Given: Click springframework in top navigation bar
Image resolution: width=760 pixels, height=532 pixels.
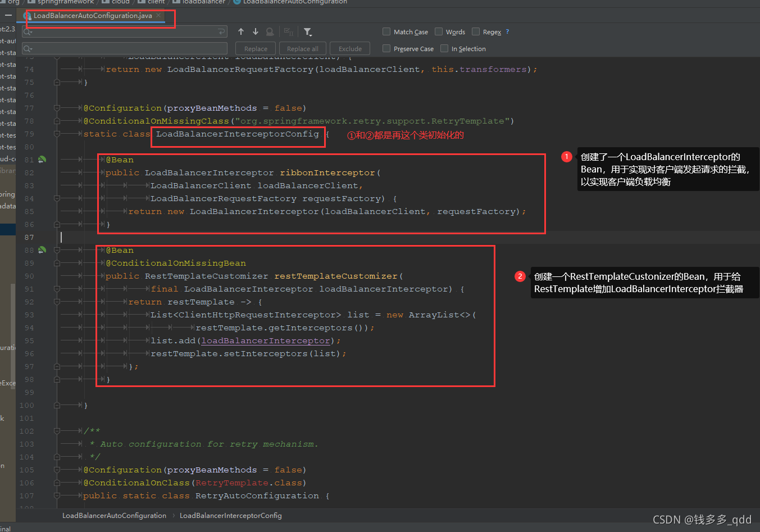Looking at the screenshot, I should tap(65, 2).
